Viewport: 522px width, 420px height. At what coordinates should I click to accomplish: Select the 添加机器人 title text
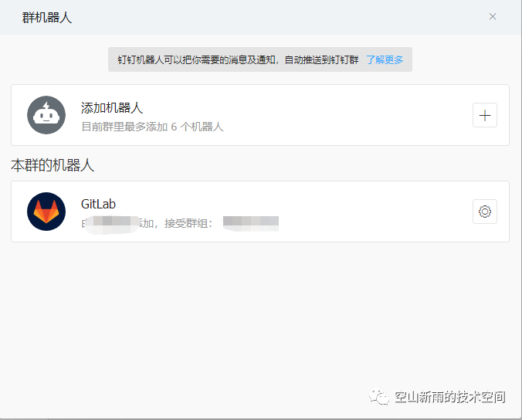click(x=112, y=108)
